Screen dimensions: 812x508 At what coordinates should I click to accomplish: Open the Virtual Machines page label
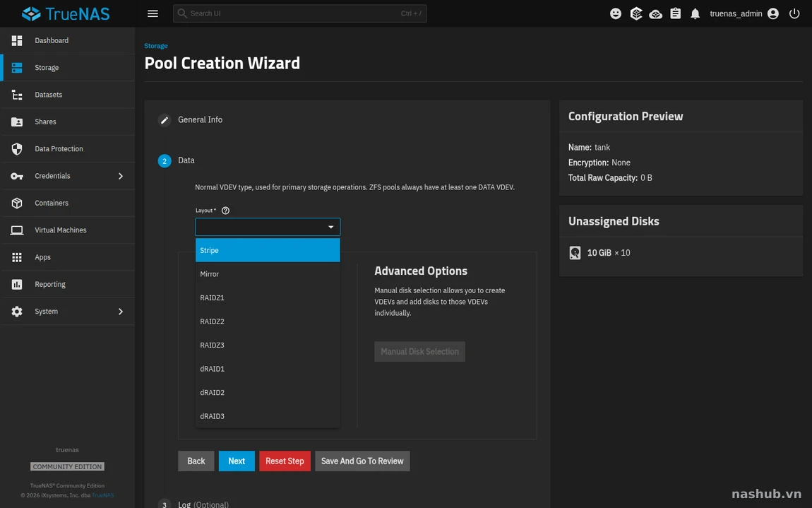pos(61,230)
